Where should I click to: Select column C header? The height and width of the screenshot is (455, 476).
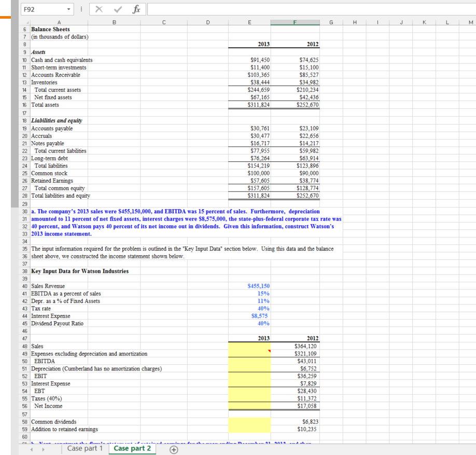click(x=164, y=22)
